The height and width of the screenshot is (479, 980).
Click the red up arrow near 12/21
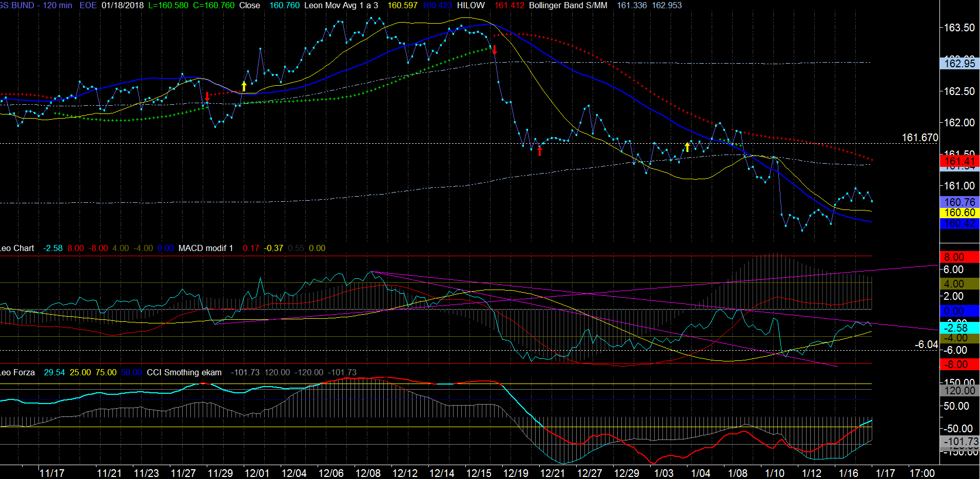point(539,151)
